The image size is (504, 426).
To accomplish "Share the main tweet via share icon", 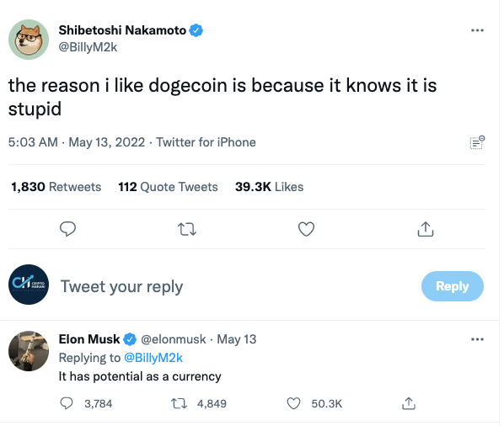I will pyautogui.click(x=426, y=229).
